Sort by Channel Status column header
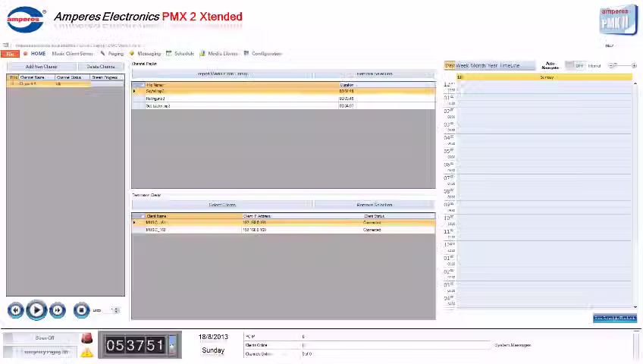This screenshot has width=643, height=364. click(73, 77)
